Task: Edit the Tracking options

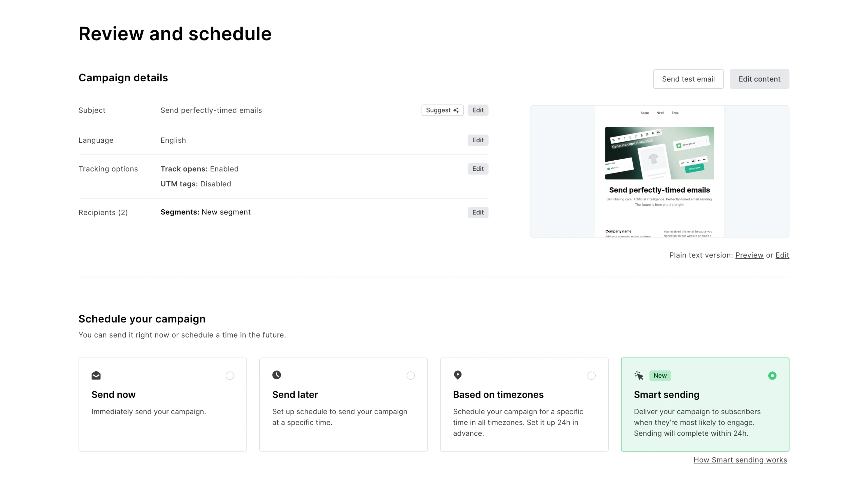Action: [478, 169]
